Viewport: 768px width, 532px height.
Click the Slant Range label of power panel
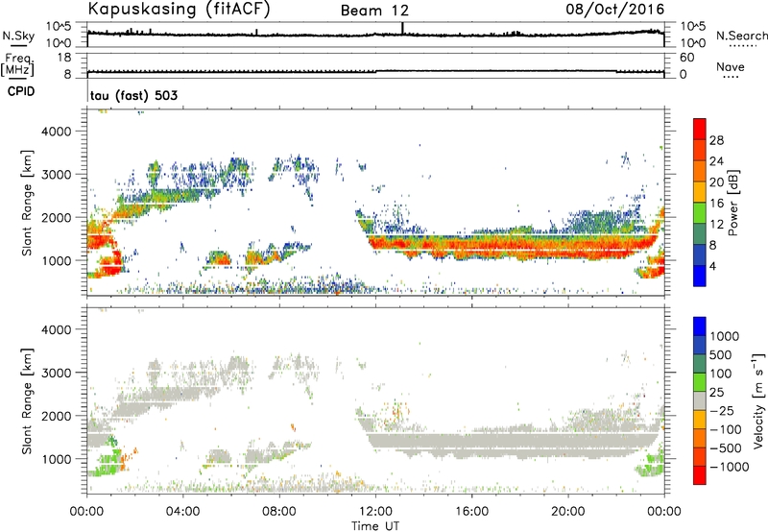[x=27, y=203]
